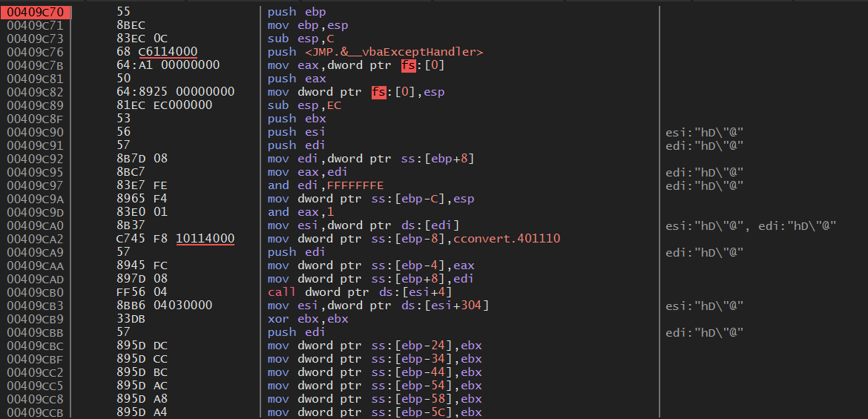Select bytes '64:A1 00000000'

tap(168, 65)
